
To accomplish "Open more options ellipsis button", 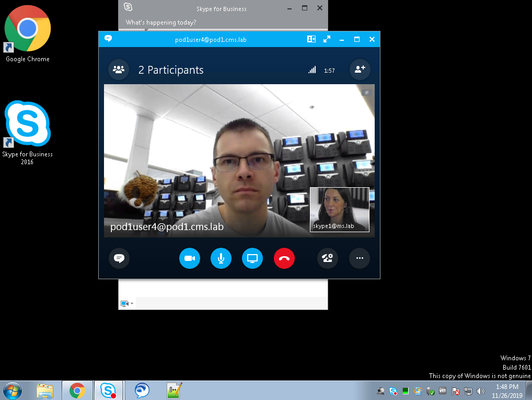I will (x=360, y=258).
